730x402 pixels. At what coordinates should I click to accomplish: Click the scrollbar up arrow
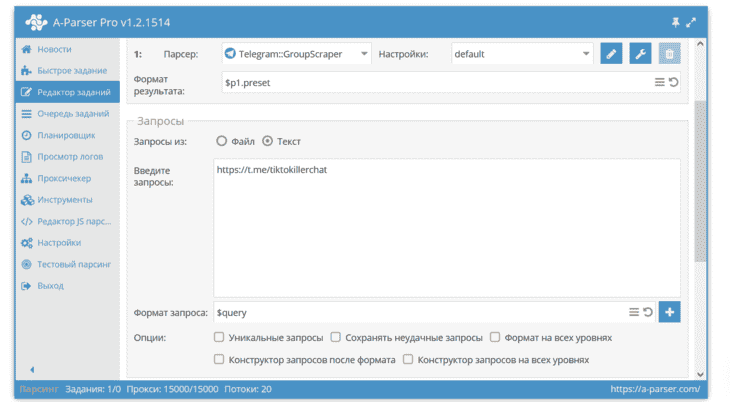pos(700,44)
